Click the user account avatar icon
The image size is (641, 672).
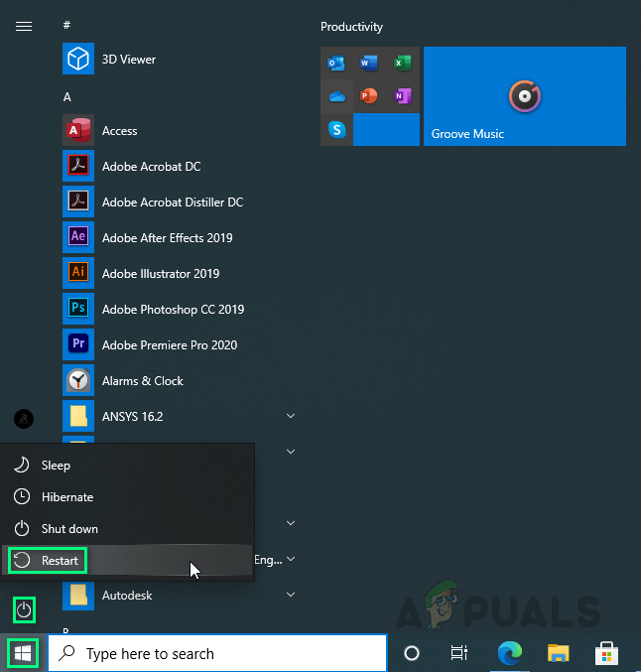point(24,419)
